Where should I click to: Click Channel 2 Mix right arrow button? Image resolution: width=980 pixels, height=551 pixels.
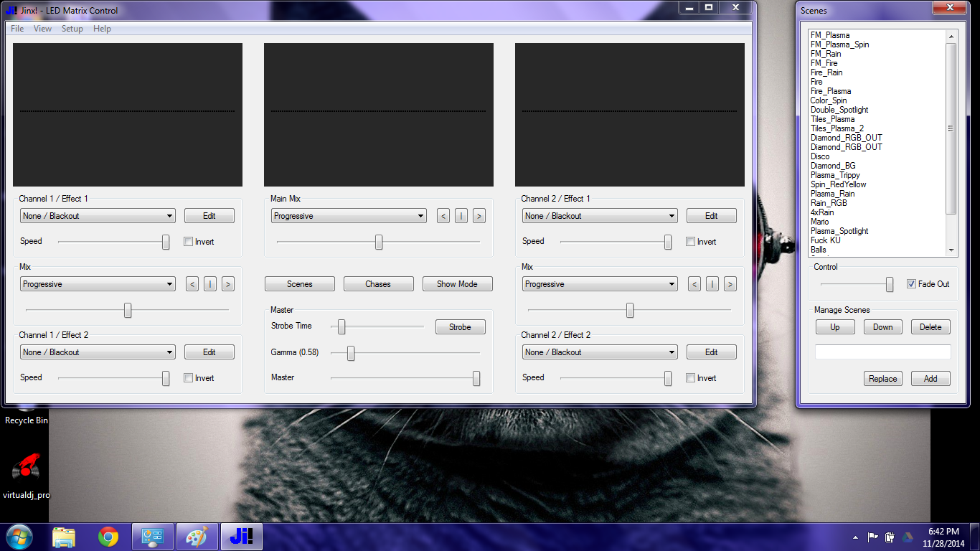[x=730, y=284]
